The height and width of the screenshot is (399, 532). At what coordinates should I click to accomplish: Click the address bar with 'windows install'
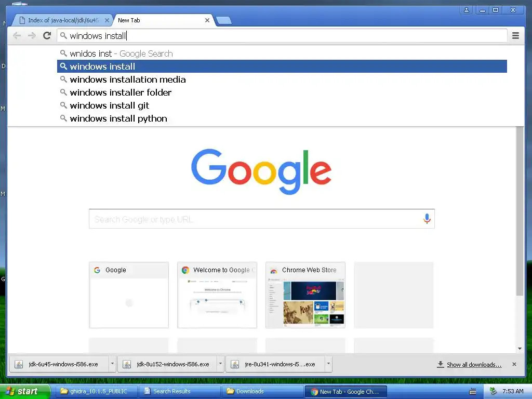(x=282, y=36)
